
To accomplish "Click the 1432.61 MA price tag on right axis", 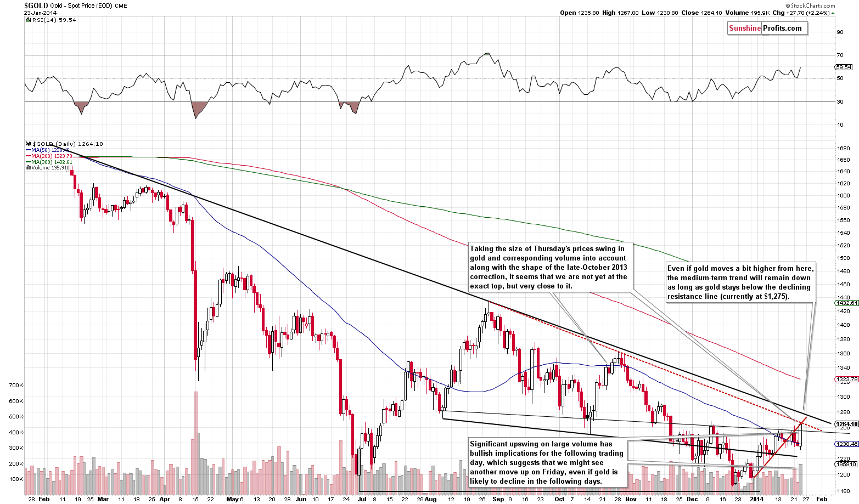I will coord(846,303).
